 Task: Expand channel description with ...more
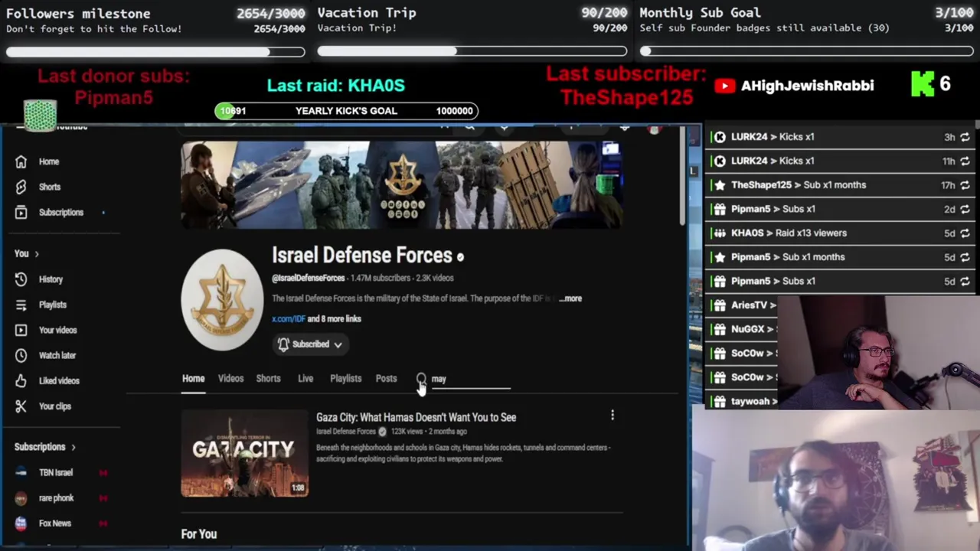pos(570,298)
